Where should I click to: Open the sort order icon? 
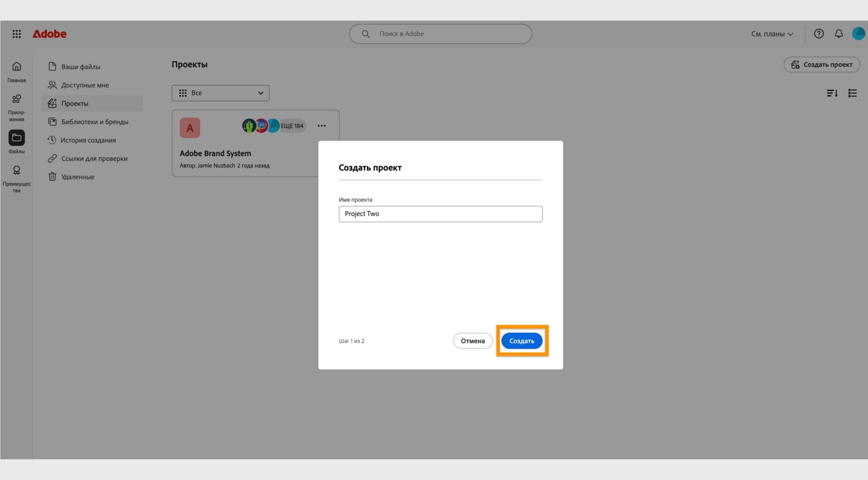click(x=832, y=93)
